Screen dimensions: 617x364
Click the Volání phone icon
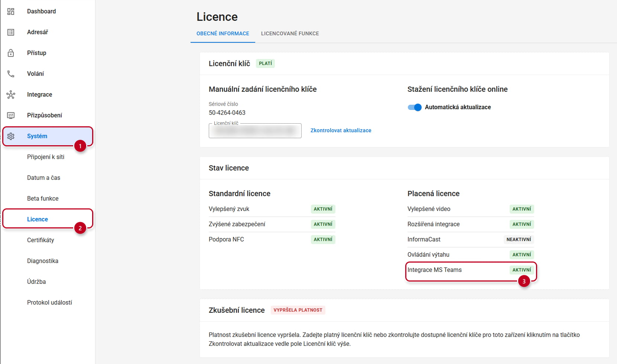click(11, 74)
